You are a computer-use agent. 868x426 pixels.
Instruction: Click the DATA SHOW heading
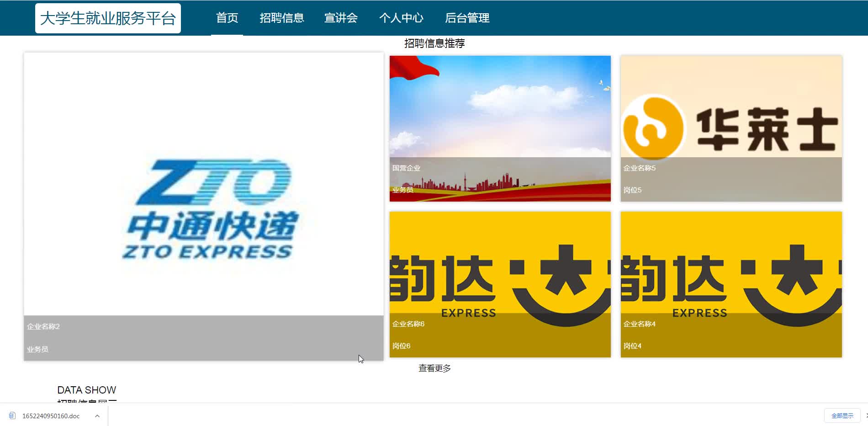pyautogui.click(x=87, y=390)
